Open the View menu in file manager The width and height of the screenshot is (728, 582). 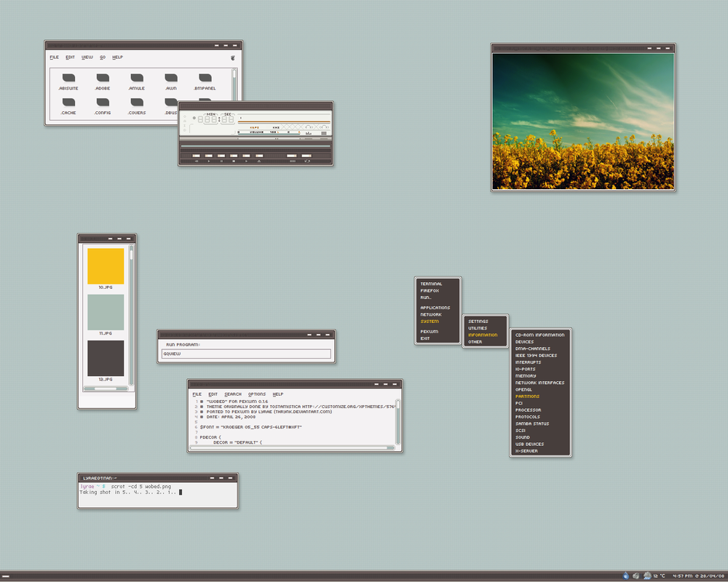87,57
